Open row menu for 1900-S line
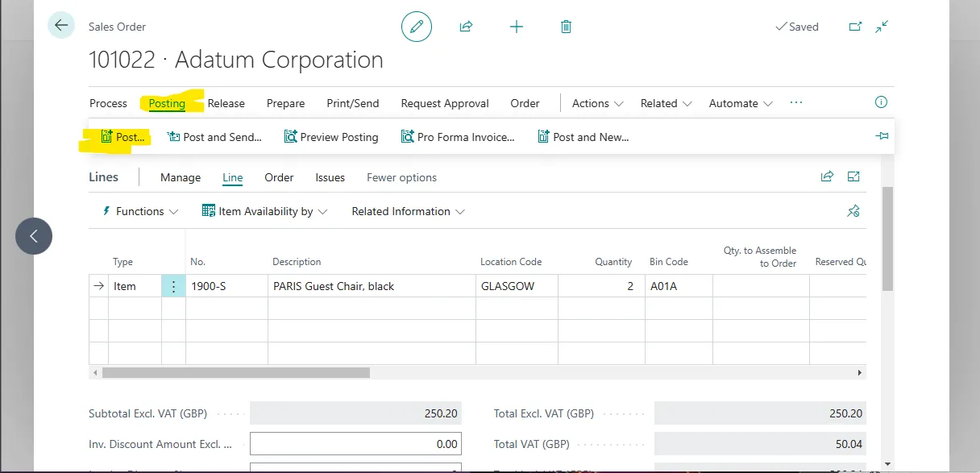 173,286
